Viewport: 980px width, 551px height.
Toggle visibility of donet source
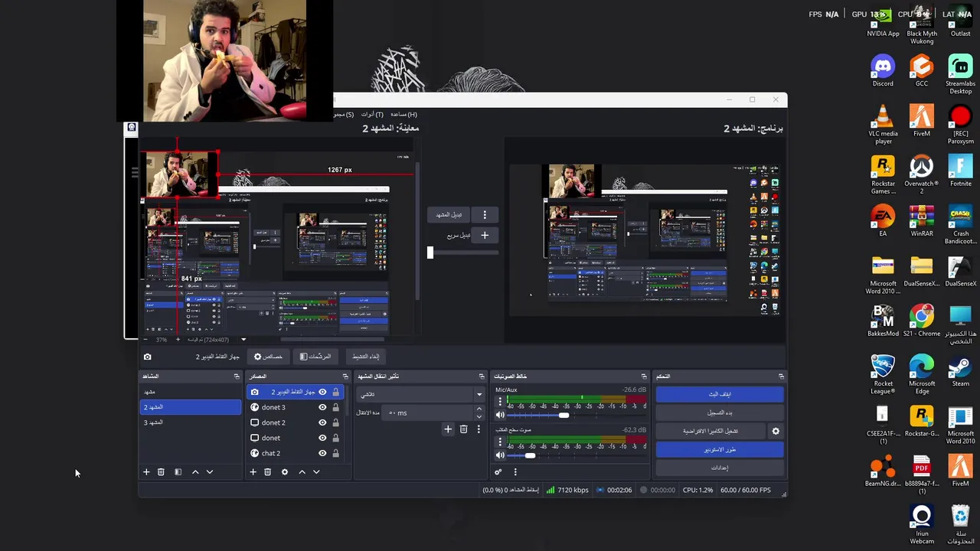coord(322,438)
